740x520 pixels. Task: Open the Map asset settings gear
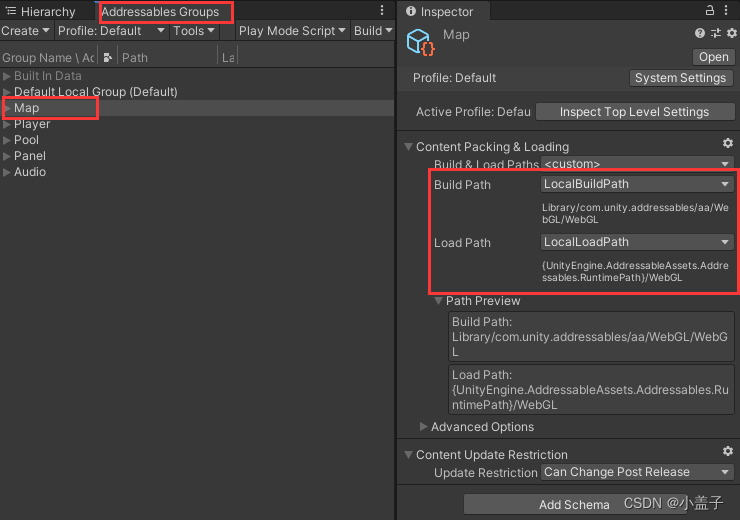(x=732, y=33)
